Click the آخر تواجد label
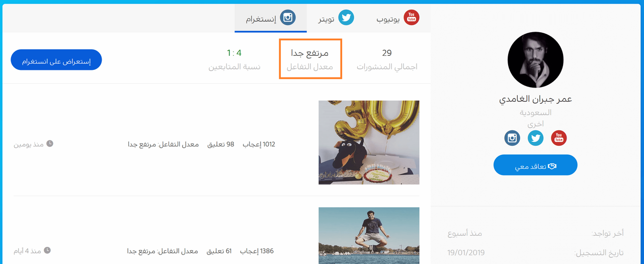 click(607, 233)
